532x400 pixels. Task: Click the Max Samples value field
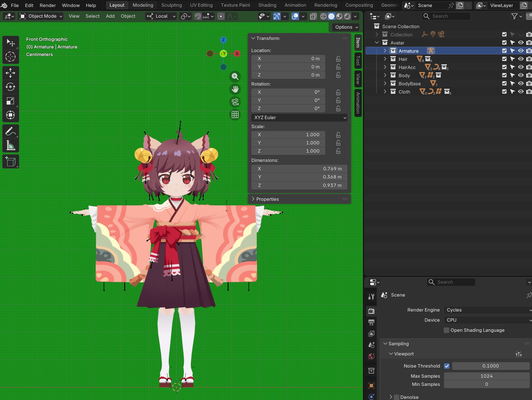point(486,376)
